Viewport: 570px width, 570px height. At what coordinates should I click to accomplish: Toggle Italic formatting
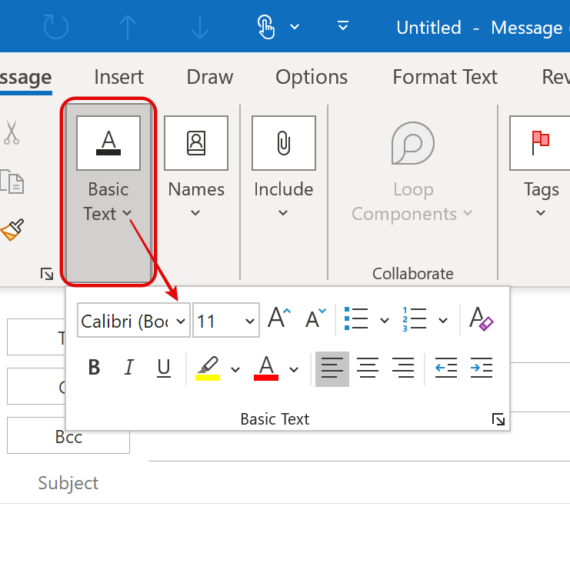point(129,367)
